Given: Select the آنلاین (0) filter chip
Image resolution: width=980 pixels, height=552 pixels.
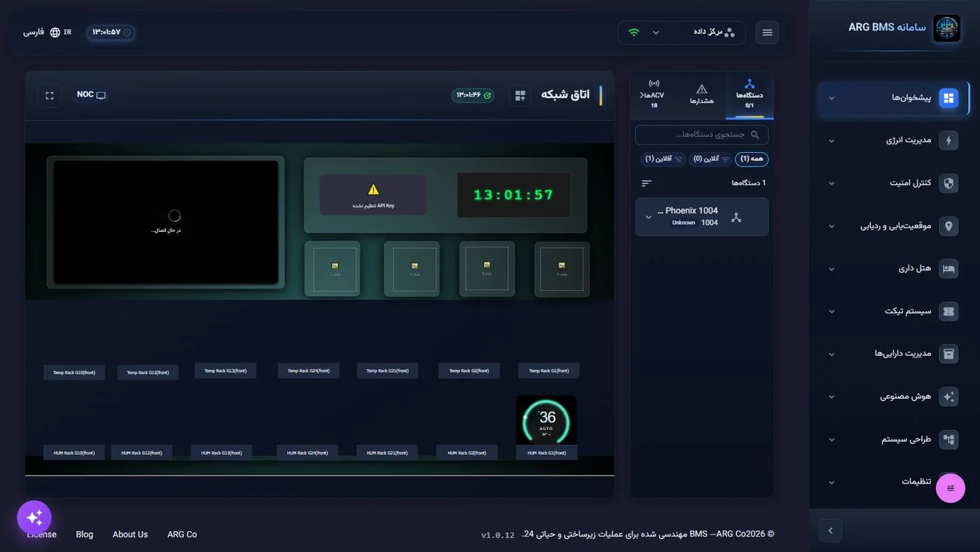Looking at the screenshot, I should point(710,159).
